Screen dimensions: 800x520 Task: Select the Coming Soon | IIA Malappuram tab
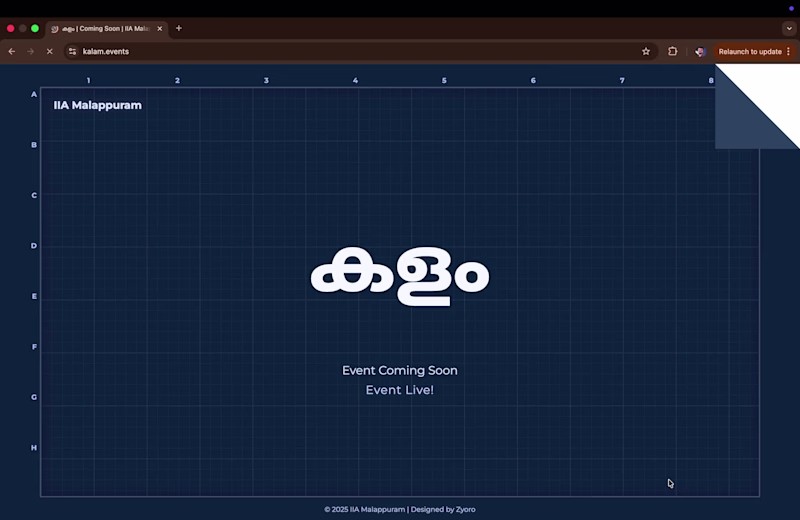click(x=106, y=29)
